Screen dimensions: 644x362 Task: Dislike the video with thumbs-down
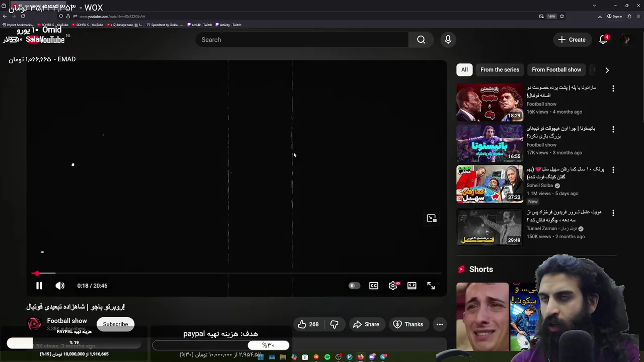click(334, 324)
